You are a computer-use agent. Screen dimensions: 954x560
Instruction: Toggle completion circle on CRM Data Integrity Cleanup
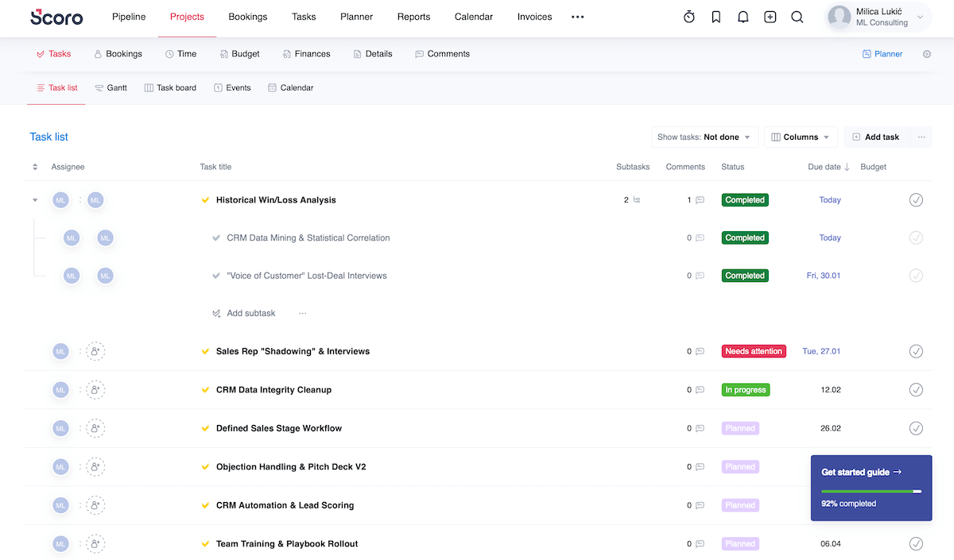point(916,389)
